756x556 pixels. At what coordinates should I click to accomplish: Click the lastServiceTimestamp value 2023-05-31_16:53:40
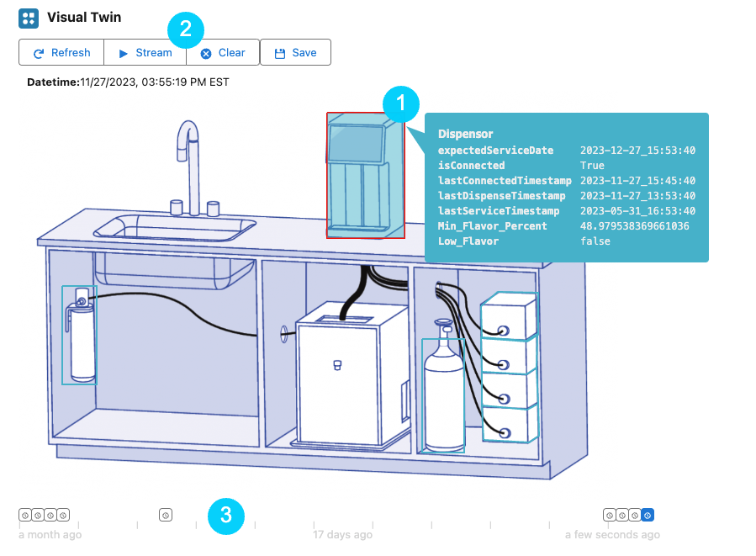(x=637, y=211)
